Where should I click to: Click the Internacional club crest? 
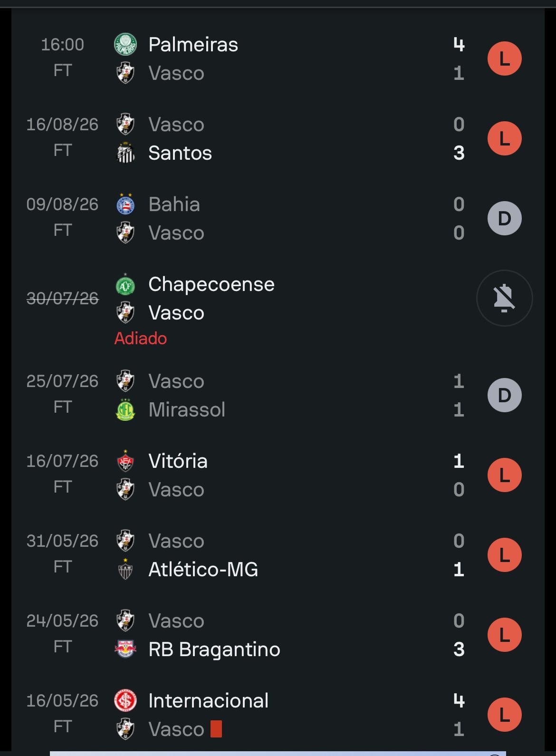click(x=125, y=701)
